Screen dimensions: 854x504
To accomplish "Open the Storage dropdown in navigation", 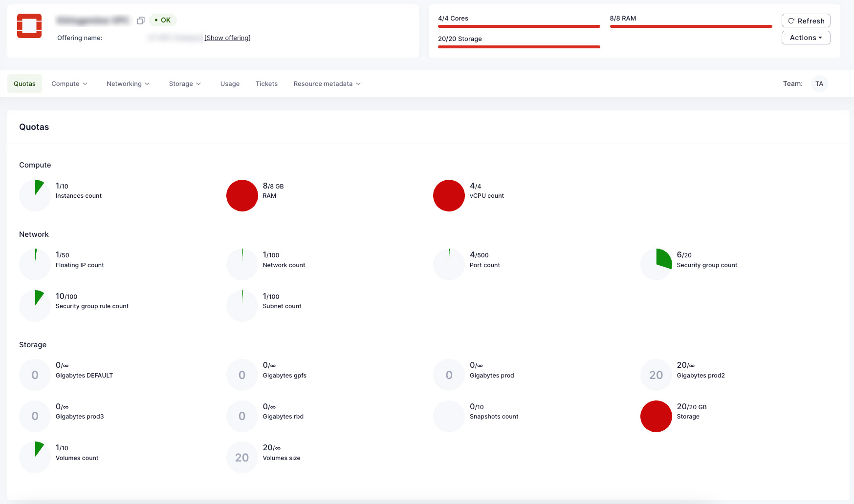I will pos(185,84).
